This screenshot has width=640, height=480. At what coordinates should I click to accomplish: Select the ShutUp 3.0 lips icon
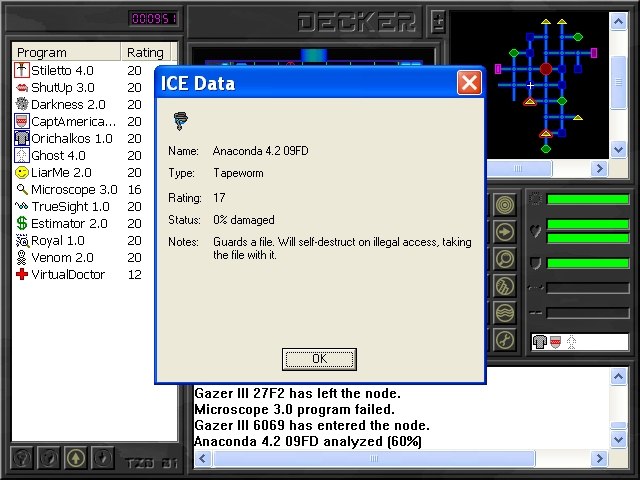(x=22, y=87)
